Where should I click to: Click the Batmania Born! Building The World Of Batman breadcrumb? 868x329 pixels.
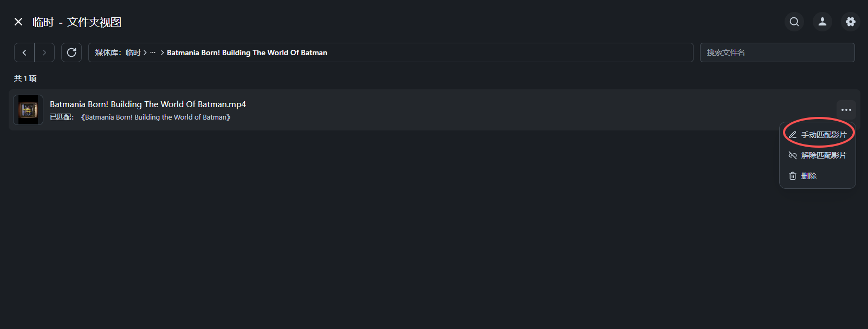pyautogui.click(x=247, y=52)
